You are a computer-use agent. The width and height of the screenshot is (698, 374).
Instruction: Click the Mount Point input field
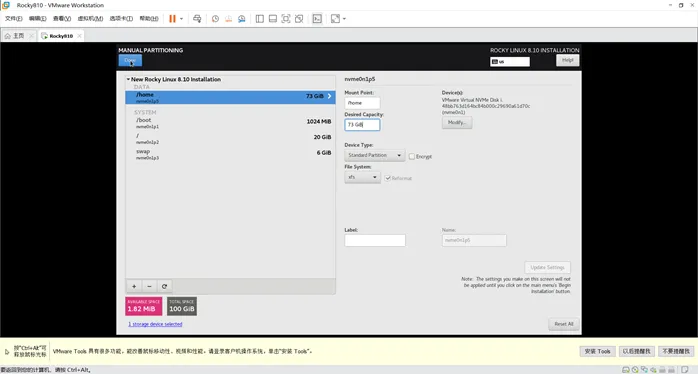pos(362,103)
